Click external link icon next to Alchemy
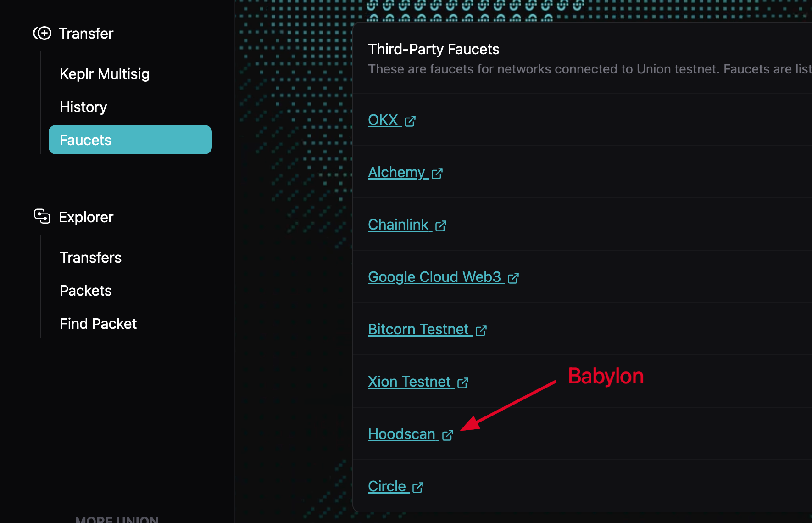 (437, 173)
